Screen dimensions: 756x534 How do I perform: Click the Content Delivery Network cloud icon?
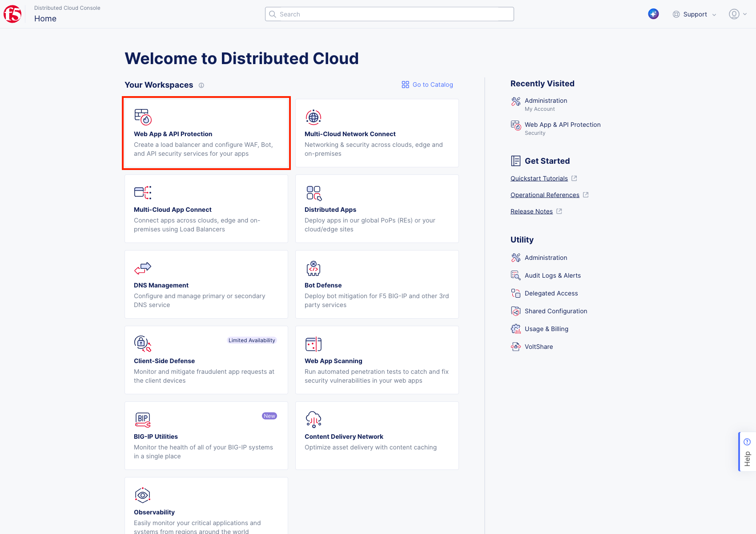(x=314, y=420)
